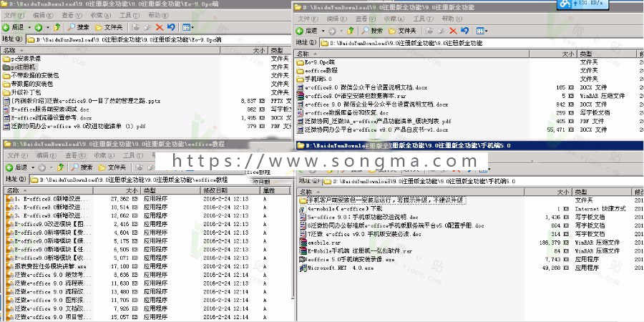Image resolution: width=644 pixels, height=322 pixels.
Task: Select 泛微协同办公e-office v9.0改进功能清单 pdf
Action: (x=74, y=127)
